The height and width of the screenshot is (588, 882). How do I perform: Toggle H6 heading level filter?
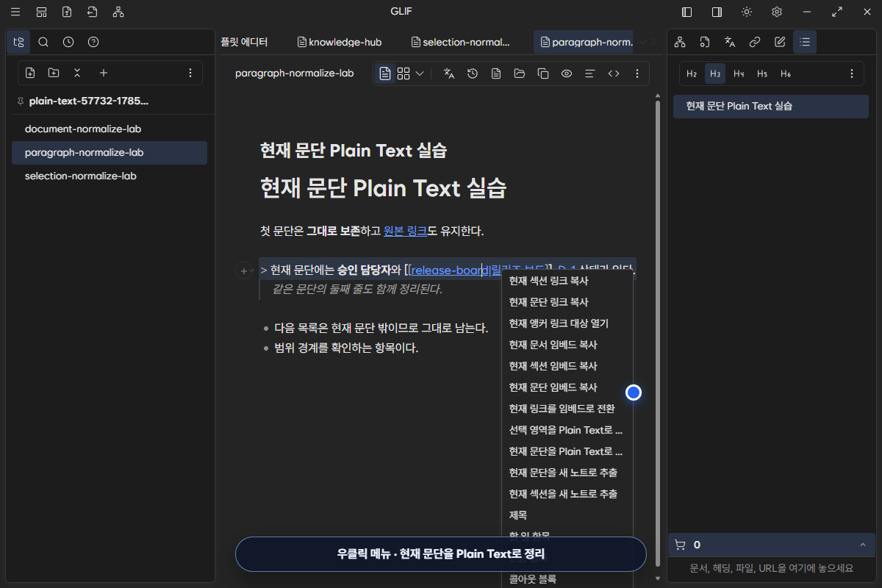pos(786,73)
